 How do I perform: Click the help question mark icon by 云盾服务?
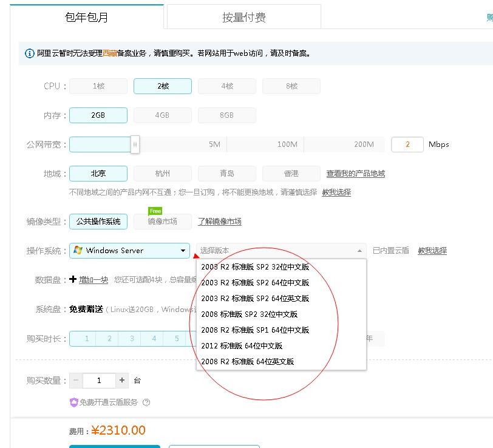point(146,402)
